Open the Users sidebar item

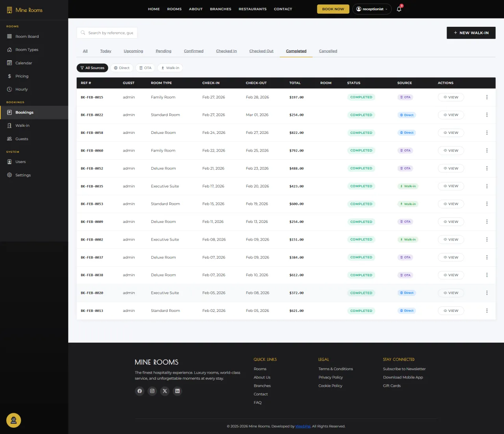tap(34, 162)
